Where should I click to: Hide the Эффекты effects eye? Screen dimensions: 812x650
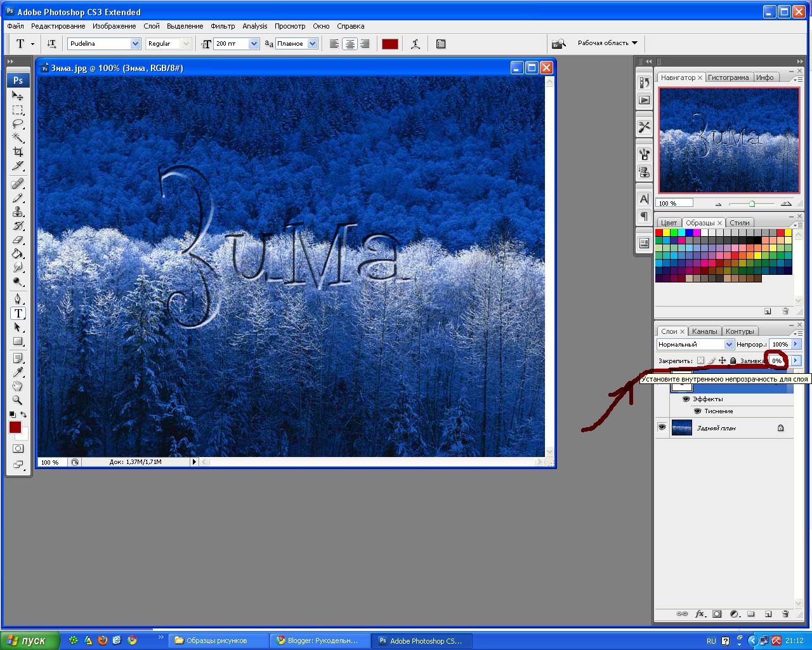click(686, 399)
